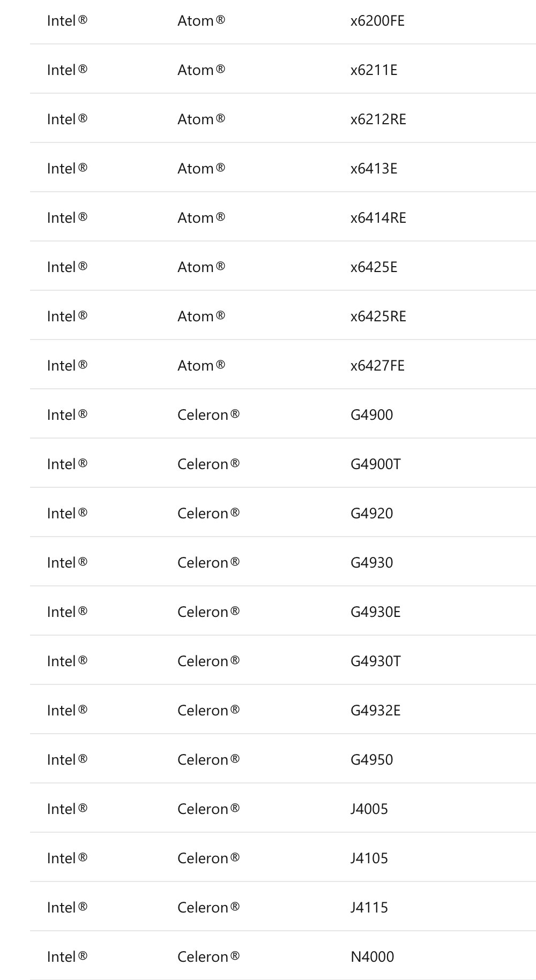
Task: Select the x6211E processor model text
Action: coord(374,70)
